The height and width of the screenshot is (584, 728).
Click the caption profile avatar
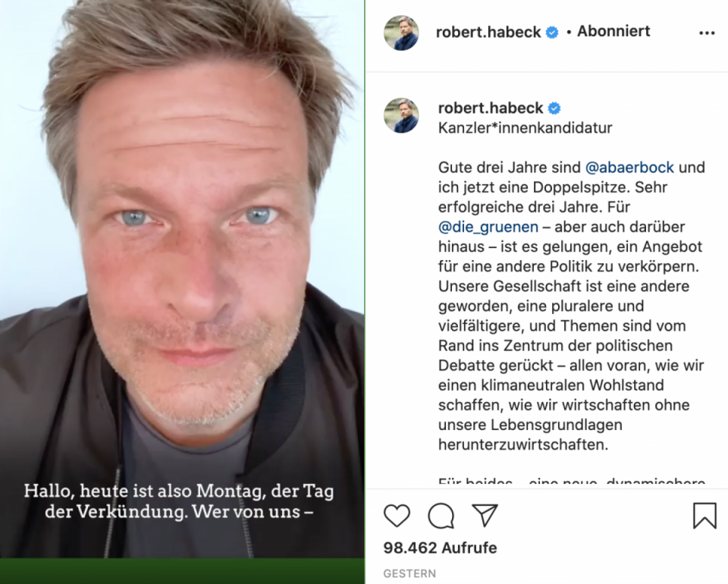coord(402,115)
